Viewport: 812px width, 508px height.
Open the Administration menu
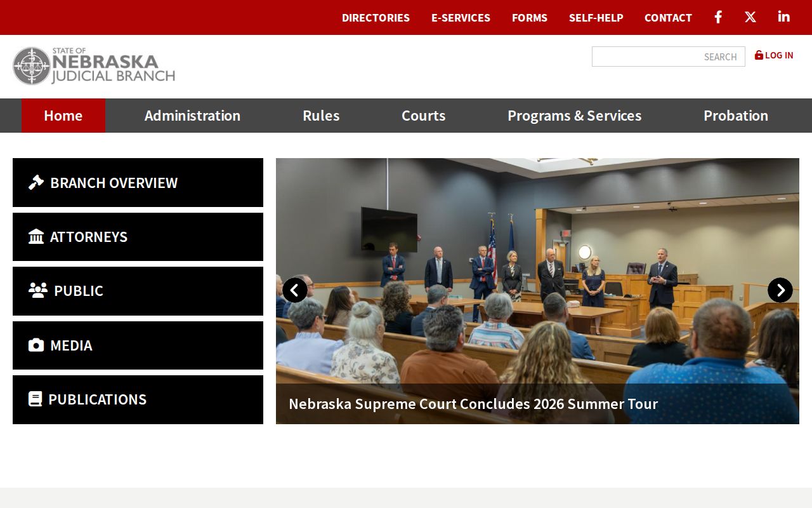(192, 116)
